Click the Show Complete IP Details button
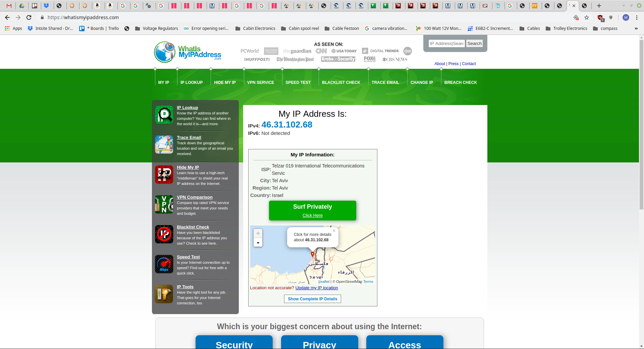The width and height of the screenshot is (644, 349). click(313, 299)
